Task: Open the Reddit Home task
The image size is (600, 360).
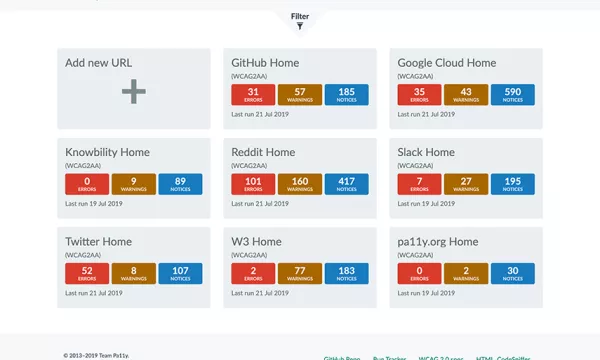Action: pos(263,152)
